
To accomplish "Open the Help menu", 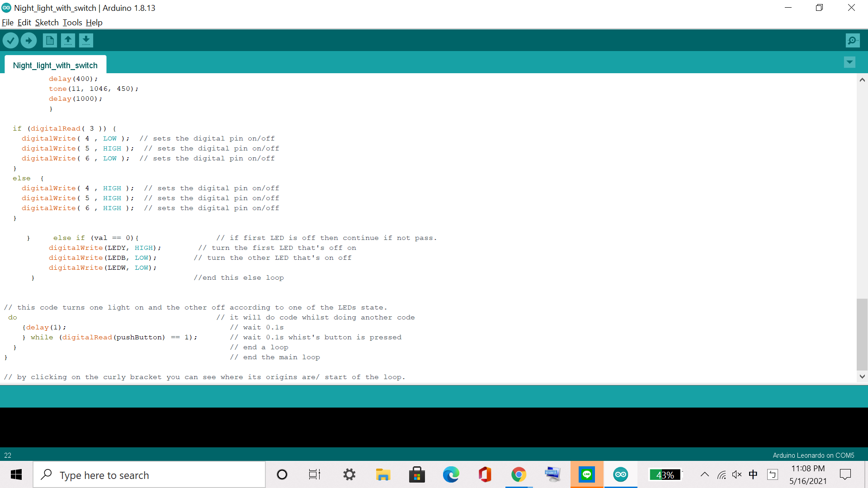I will click(x=94, y=23).
